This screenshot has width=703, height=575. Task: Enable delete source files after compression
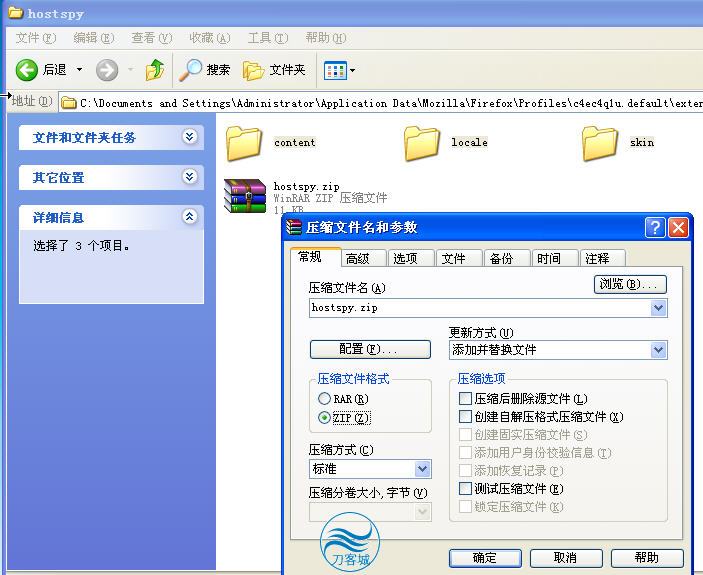point(465,398)
